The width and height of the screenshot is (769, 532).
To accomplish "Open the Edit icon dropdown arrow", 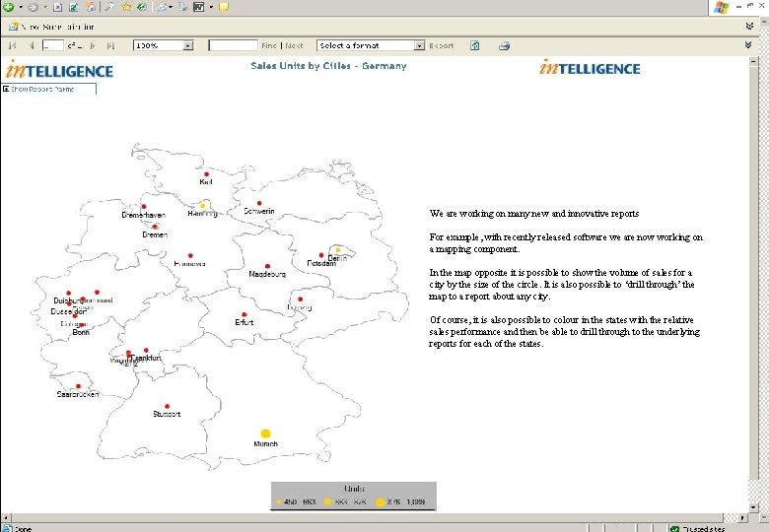I will [211, 7].
